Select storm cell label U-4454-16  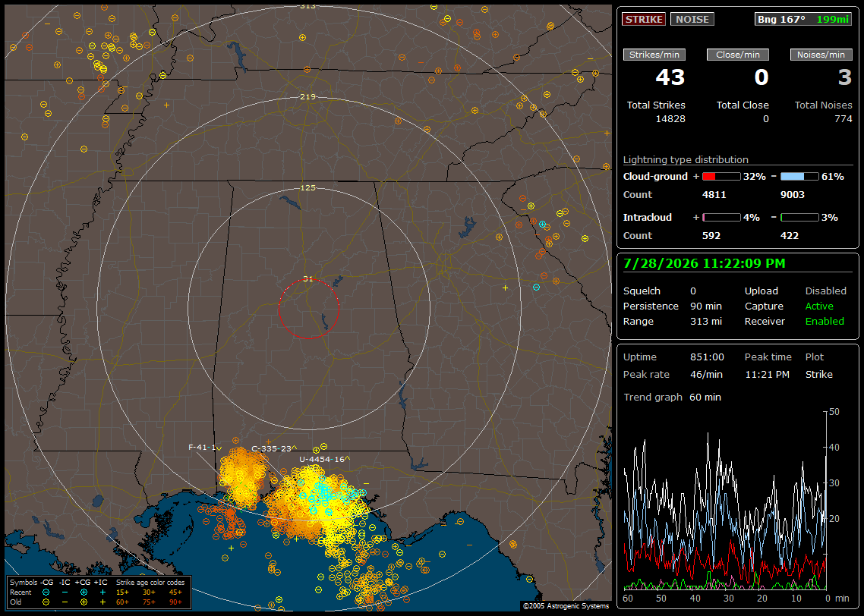(x=322, y=459)
